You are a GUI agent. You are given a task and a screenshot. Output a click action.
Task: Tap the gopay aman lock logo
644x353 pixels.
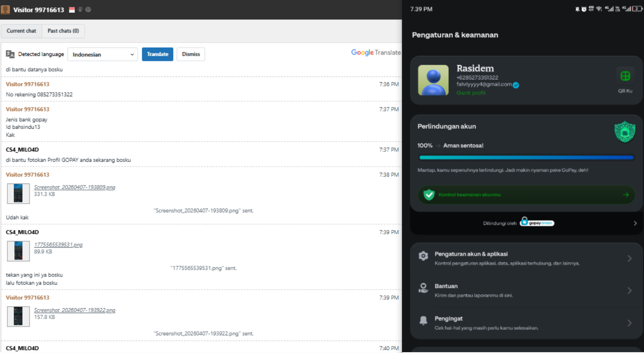tap(537, 222)
